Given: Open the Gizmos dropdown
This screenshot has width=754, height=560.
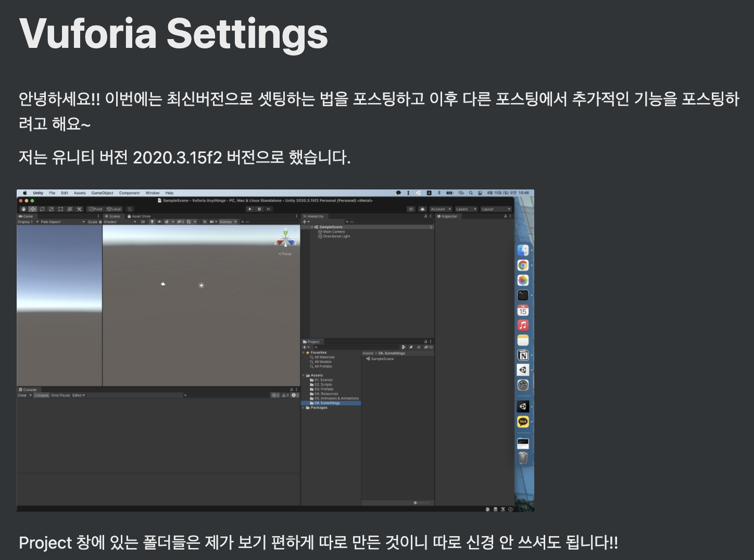Looking at the screenshot, I should [228, 222].
